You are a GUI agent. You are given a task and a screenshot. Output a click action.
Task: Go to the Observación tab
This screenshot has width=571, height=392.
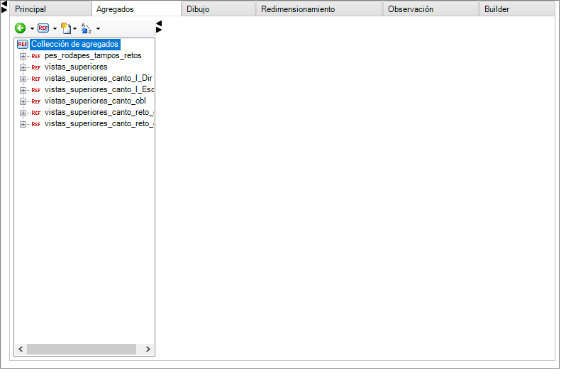coord(431,9)
